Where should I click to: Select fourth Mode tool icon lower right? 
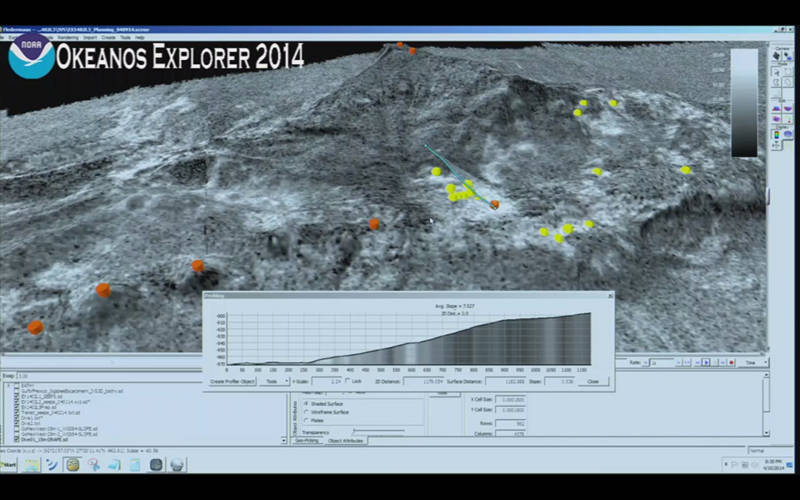[x=788, y=82]
